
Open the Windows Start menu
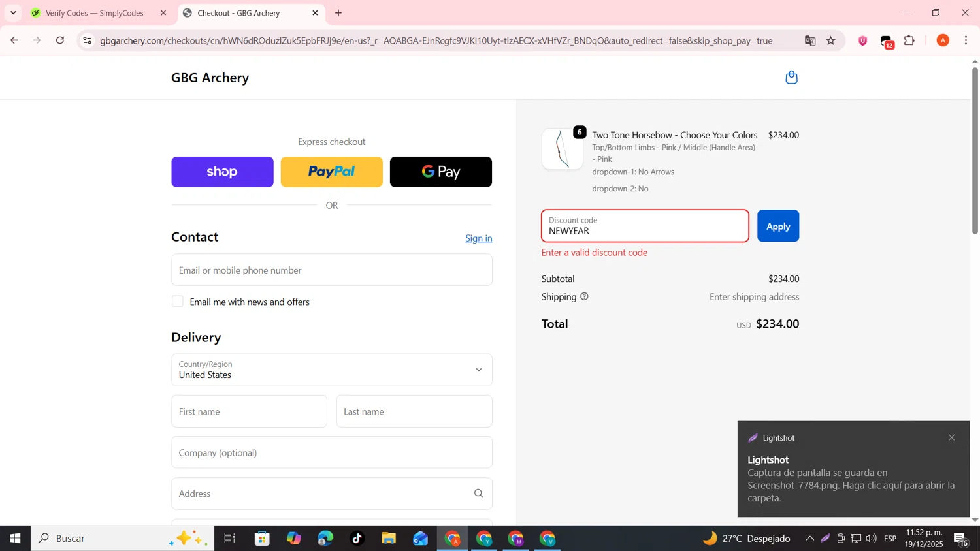[15, 539]
